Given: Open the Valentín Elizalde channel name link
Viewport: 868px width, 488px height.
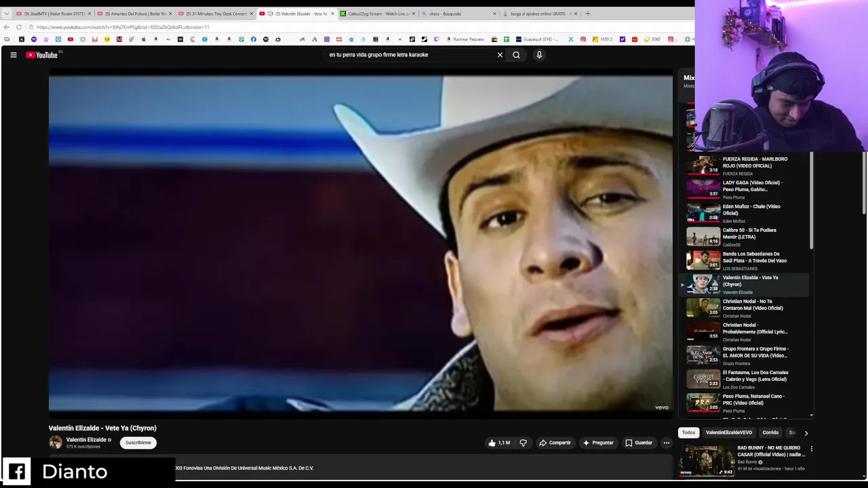Looking at the screenshot, I should coord(86,440).
